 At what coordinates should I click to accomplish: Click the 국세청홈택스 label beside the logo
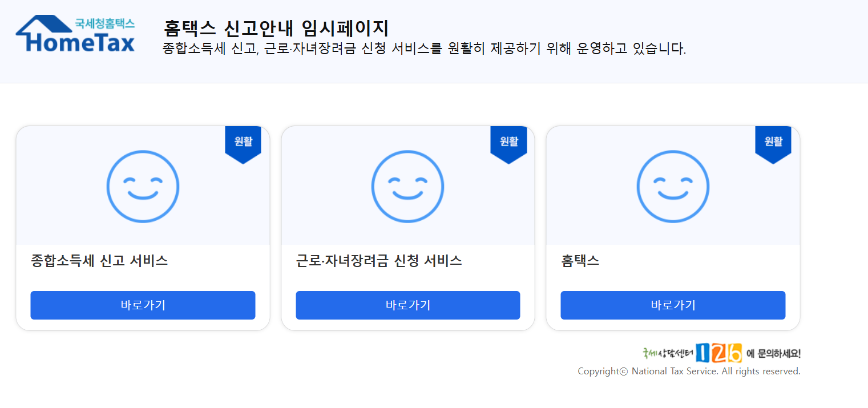tap(106, 23)
